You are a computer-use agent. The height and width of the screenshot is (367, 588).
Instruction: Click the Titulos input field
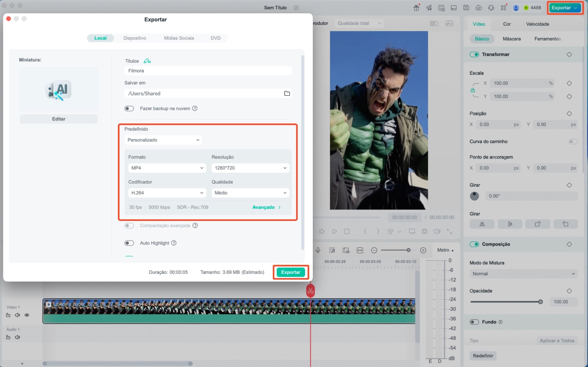tap(208, 71)
